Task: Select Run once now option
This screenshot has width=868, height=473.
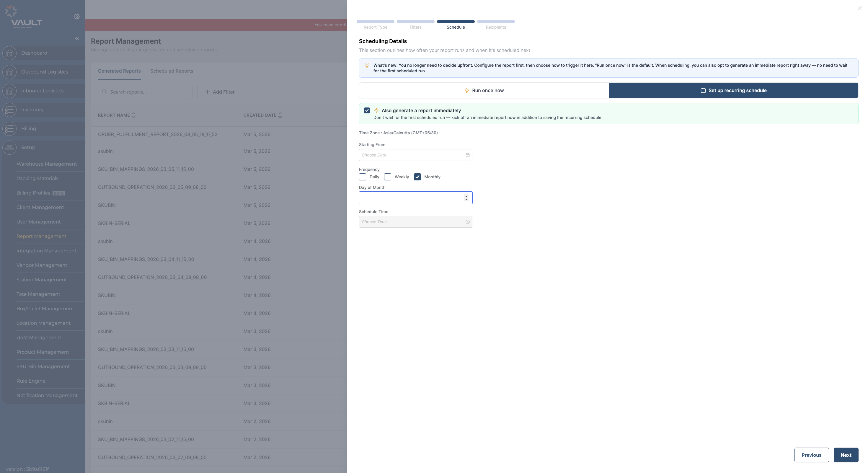Action: click(x=484, y=90)
